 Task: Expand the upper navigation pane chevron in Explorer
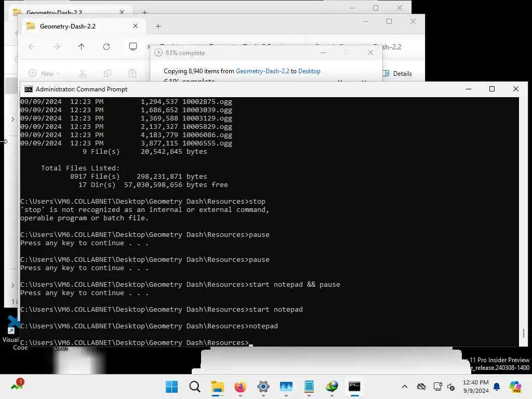click(12, 119)
